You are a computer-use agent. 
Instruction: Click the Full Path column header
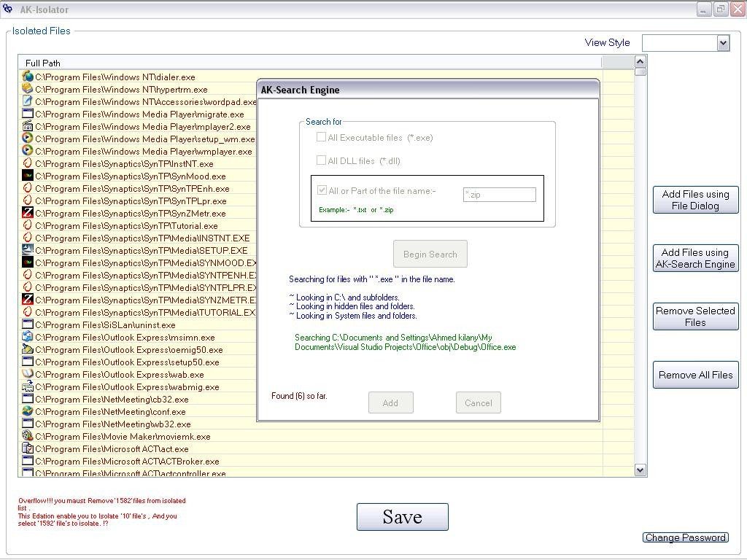click(x=309, y=63)
